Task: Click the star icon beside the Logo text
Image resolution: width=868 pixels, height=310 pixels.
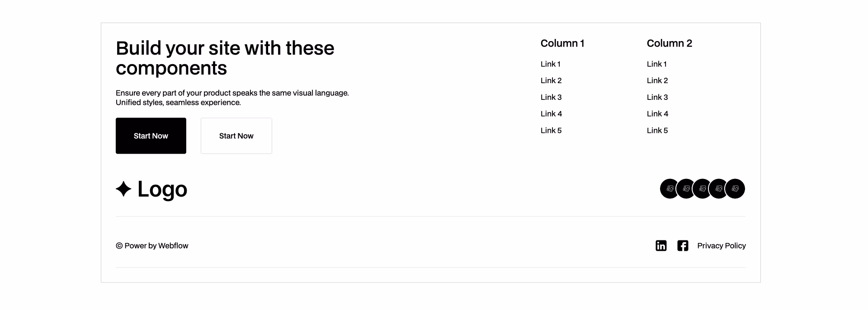Action: [123, 189]
